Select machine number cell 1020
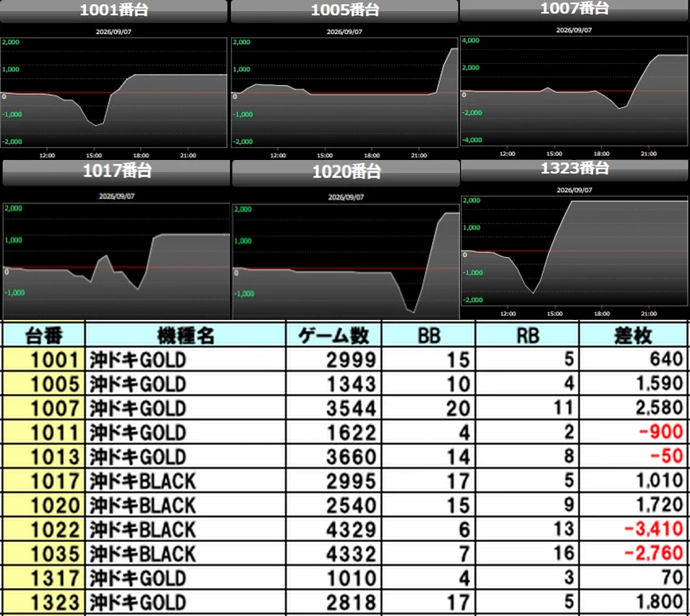 tap(44, 505)
